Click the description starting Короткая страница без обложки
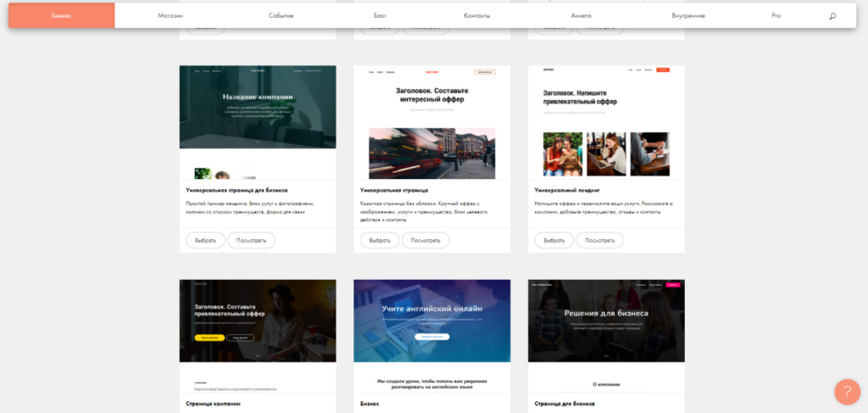The width and height of the screenshot is (868, 413). pos(424,211)
